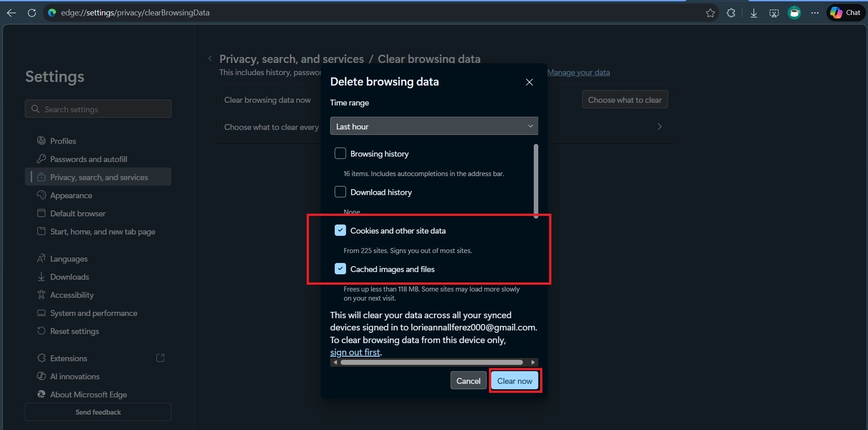Check the Browsing history checkbox
868x430 pixels.
[x=340, y=153]
